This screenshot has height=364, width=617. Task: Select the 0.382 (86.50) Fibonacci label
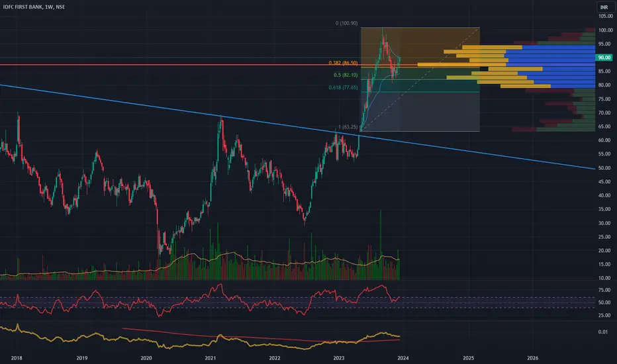(x=343, y=63)
